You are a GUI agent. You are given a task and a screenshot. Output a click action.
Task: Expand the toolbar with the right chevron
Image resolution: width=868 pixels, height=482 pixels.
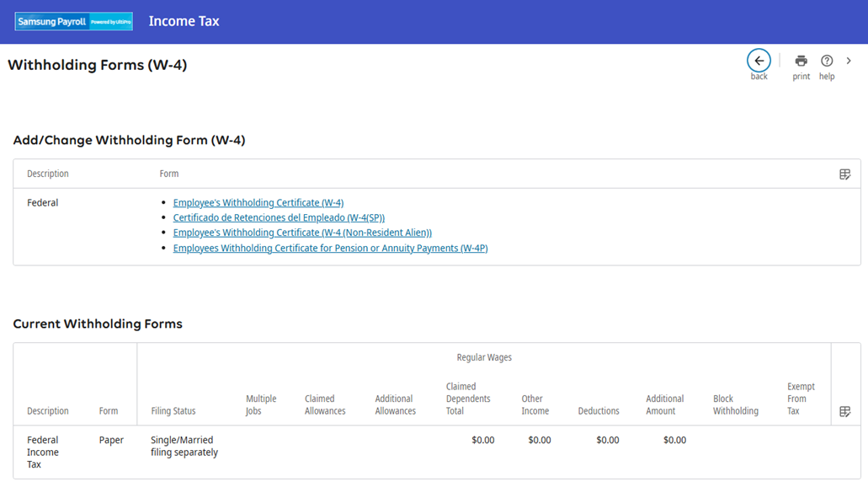coord(849,61)
